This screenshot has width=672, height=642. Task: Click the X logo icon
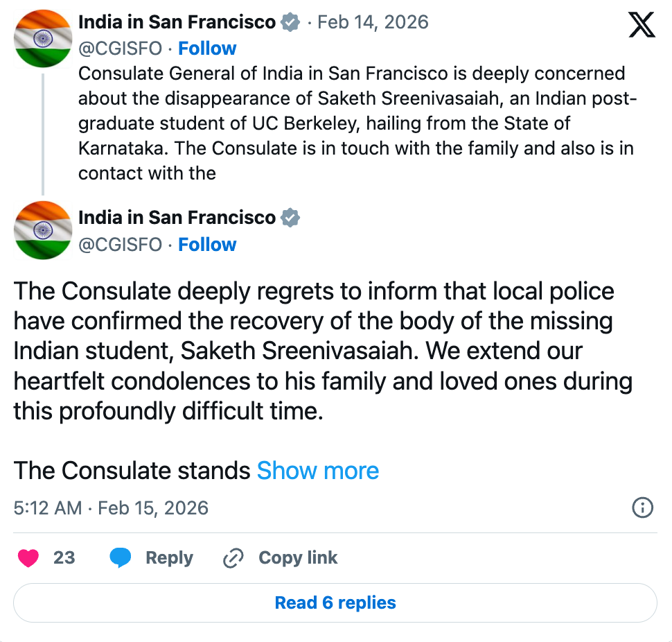641,26
